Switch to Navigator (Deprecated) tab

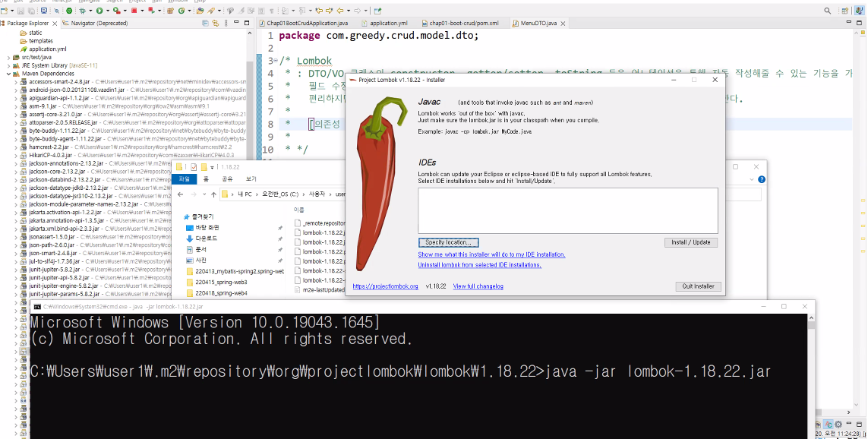[95, 24]
